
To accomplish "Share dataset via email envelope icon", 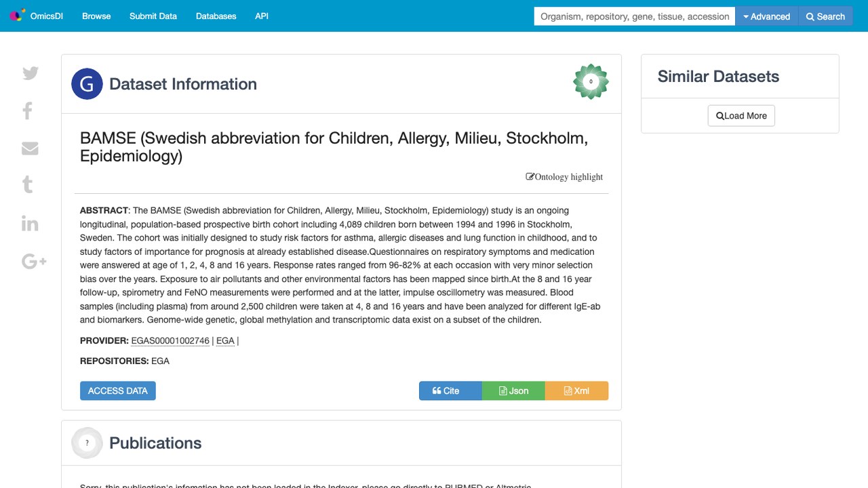I will point(30,148).
